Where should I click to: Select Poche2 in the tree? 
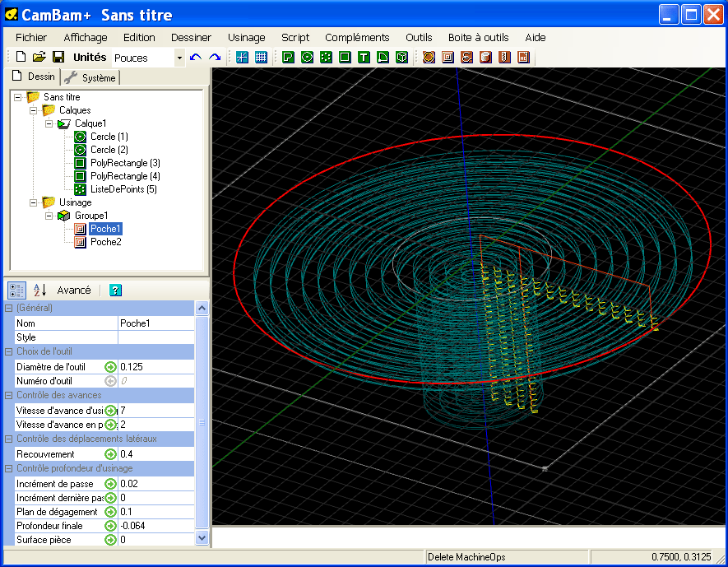click(105, 242)
